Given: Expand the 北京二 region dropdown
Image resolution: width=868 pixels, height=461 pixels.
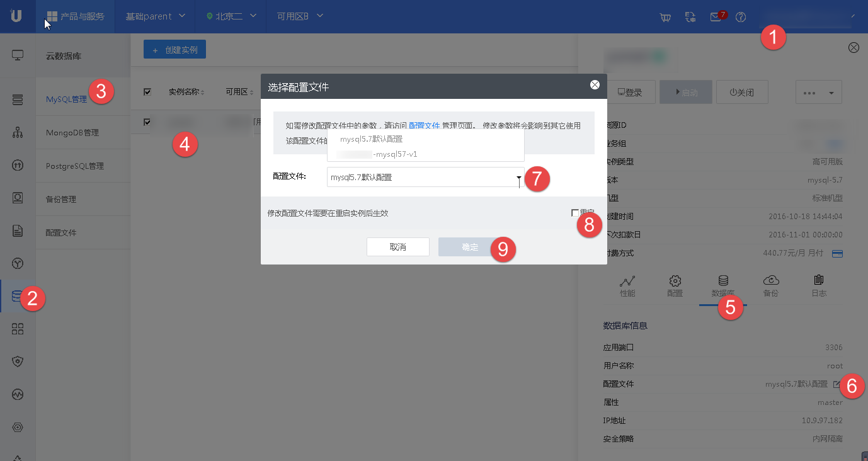Looking at the screenshot, I should click(x=231, y=16).
